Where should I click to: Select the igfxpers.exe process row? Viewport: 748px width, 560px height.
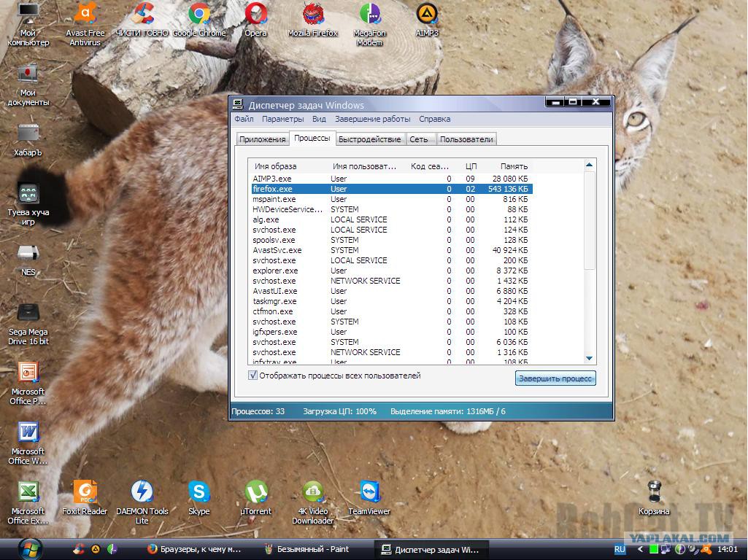(x=391, y=332)
